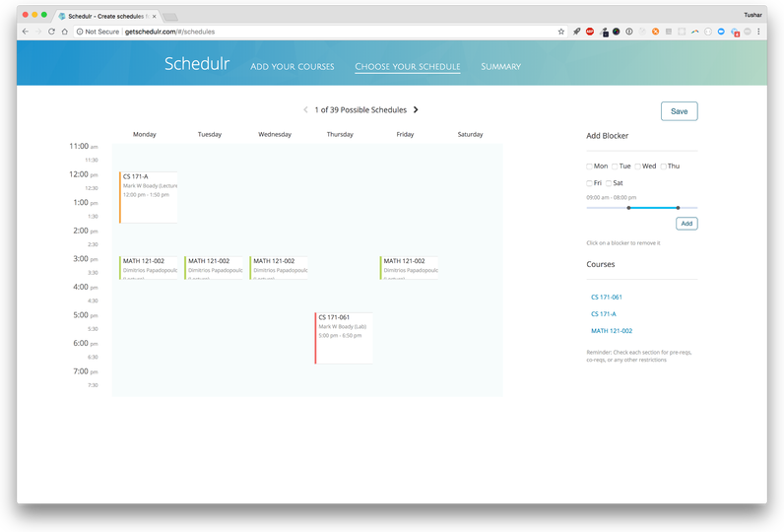The height and width of the screenshot is (532, 784).
Task: Check the Mon blocker checkbox
Action: (x=589, y=166)
